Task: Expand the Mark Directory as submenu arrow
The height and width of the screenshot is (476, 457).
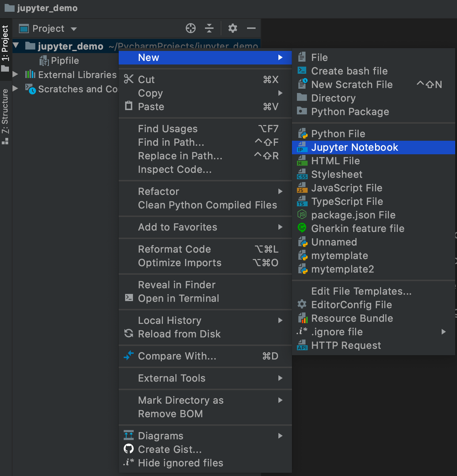Action: pyautogui.click(x=281, y=400)
